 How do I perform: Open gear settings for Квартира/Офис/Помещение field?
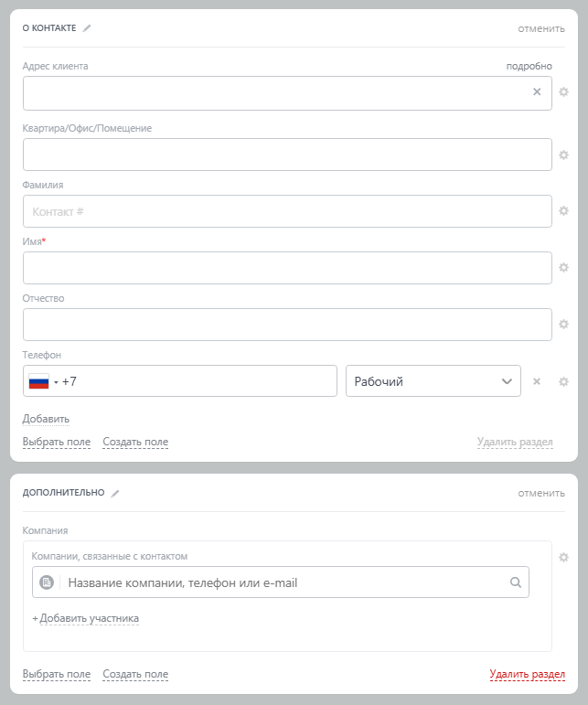click(564, 155)
